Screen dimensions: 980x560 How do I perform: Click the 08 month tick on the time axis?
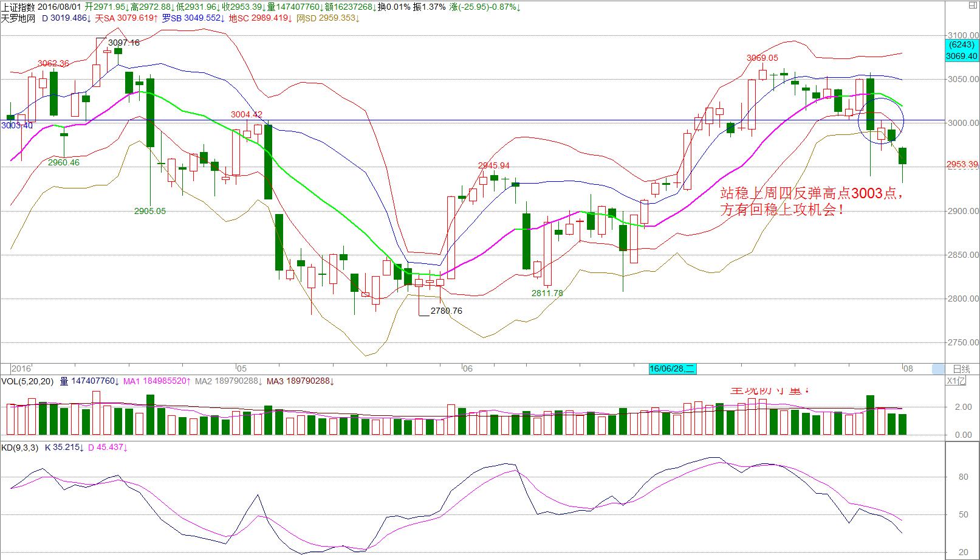tap(907, 368)
